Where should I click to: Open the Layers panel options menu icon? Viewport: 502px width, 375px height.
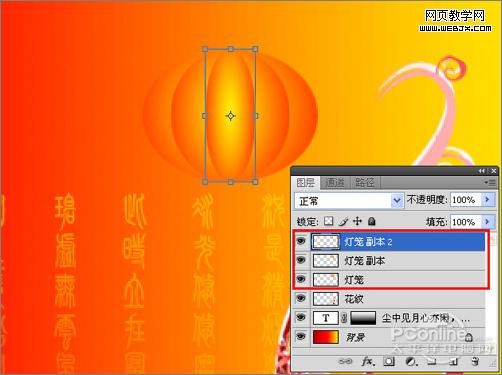pos(490,183)
